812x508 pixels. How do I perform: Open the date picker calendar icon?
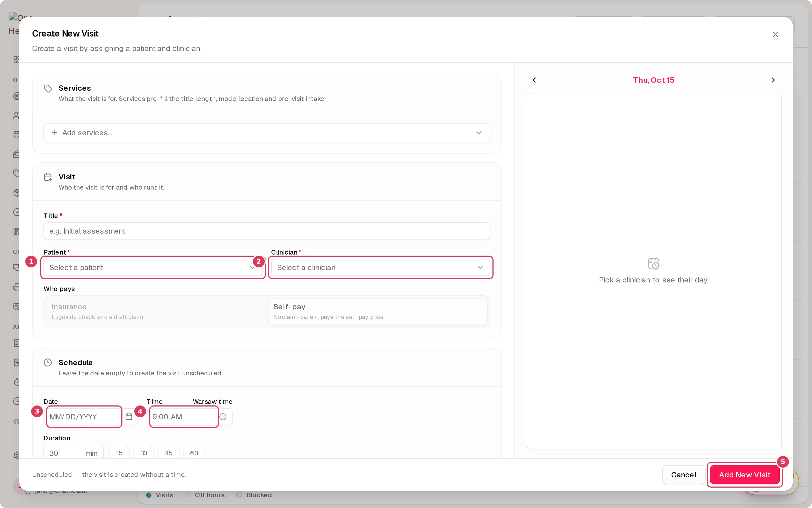129,417
